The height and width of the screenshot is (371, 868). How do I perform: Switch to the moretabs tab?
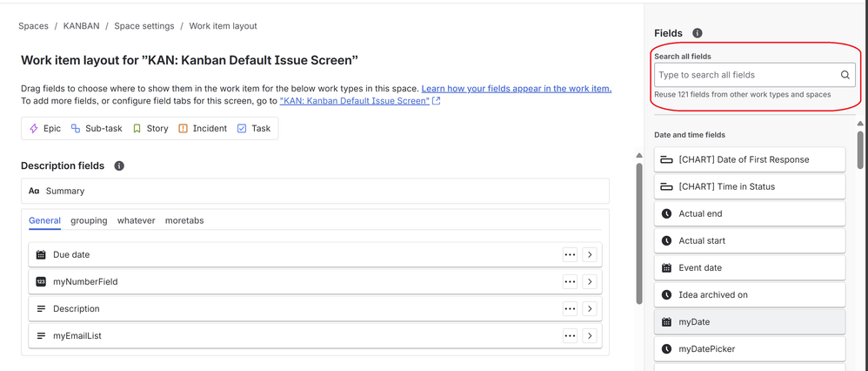(x=184, y=220)
